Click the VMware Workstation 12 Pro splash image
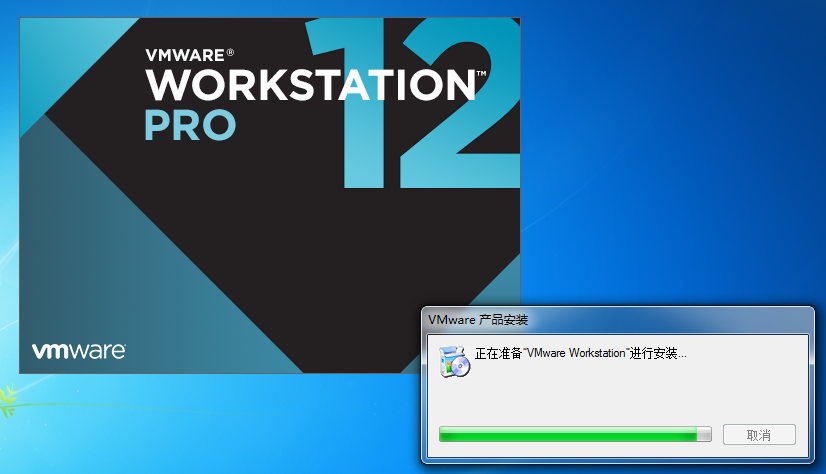The image size is (826, 474). pyautogui.click(x=270, y=195)
